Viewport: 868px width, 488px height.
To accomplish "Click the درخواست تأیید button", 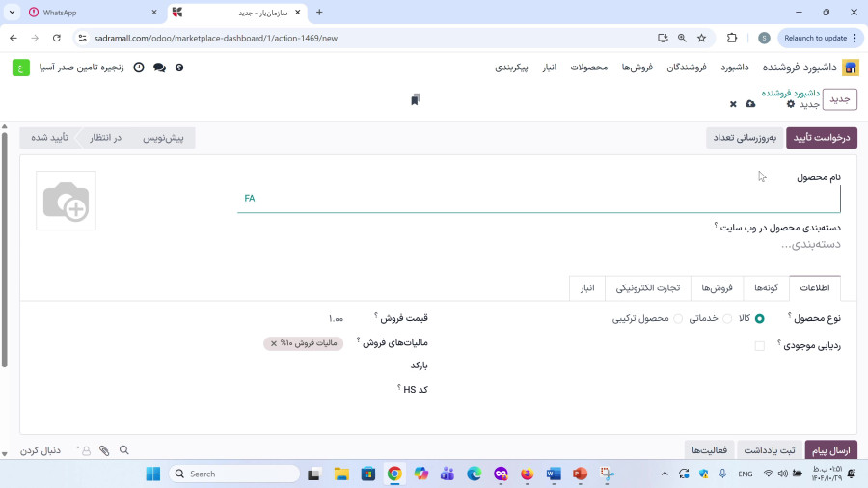I will [821, 138].
